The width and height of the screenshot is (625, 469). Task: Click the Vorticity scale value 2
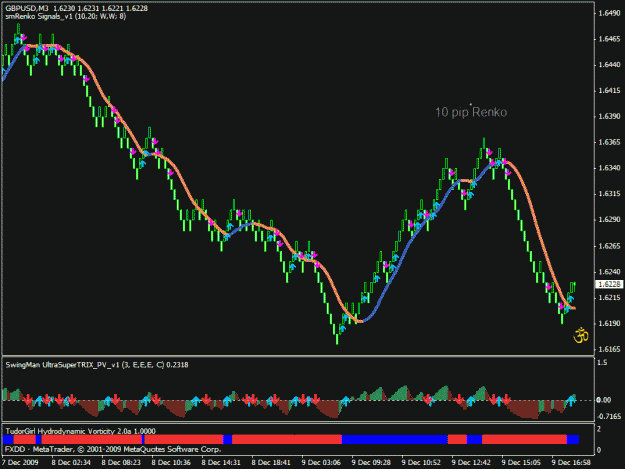coord(599,430)
